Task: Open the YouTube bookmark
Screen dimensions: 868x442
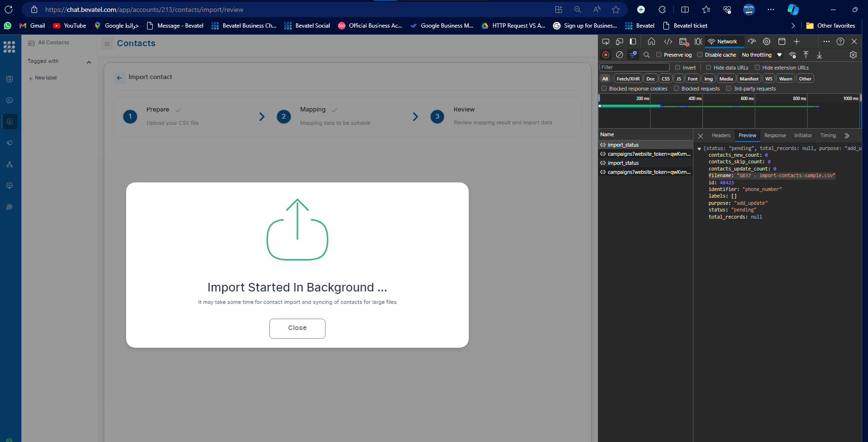Action: coord(69,26)
